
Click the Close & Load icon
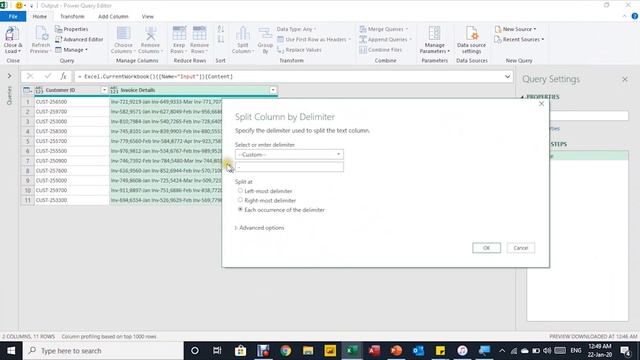click(13, 34)
